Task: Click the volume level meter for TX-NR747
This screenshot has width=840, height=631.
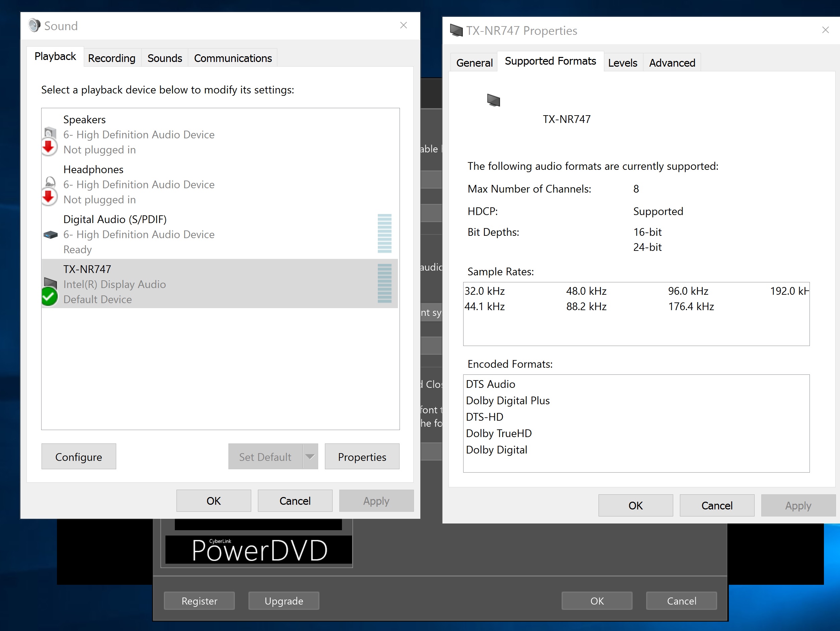Action: point(384,284)
